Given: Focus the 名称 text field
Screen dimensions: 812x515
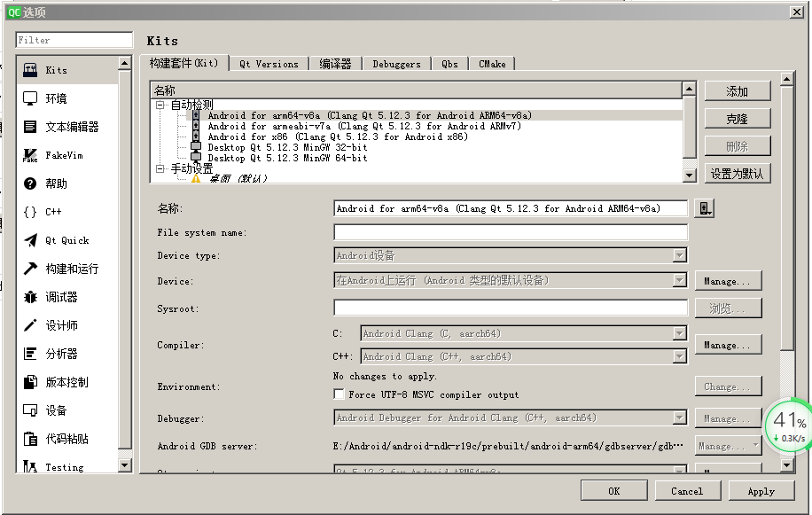Looking at the screenshot, I should (511, 208).
